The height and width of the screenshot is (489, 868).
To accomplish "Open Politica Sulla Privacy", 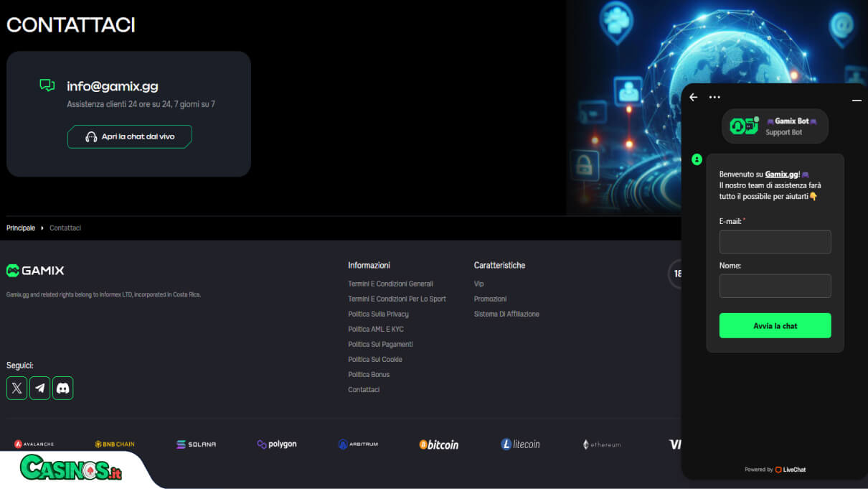I will click(x=378, y=314).
